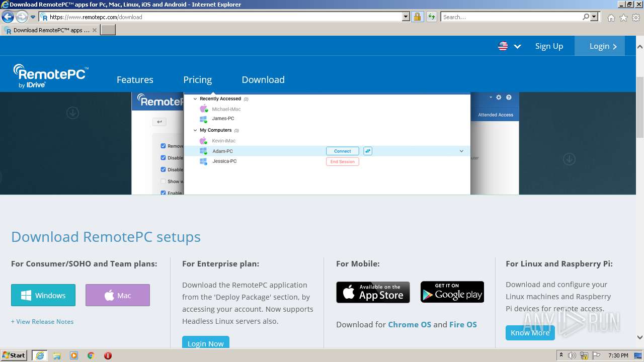Screen dimensions: 644x362
Task: Expand the Adam-PC row chevron
Action: click(461, 151)
